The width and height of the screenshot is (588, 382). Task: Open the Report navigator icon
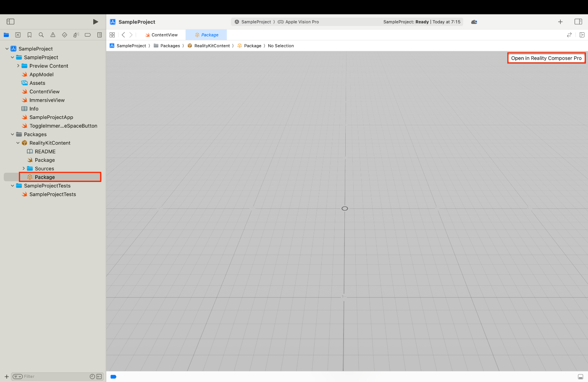pos(100,35)
